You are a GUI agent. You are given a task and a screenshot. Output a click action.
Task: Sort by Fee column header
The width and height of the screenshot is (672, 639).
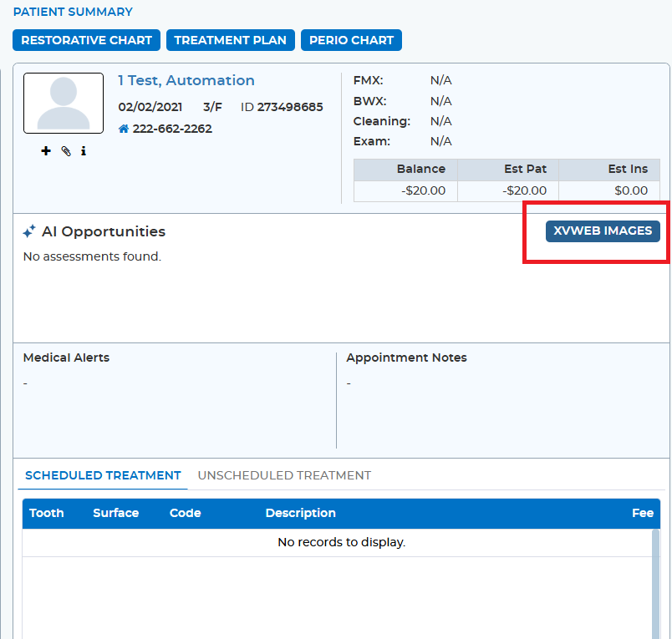[x=643, y=513]
